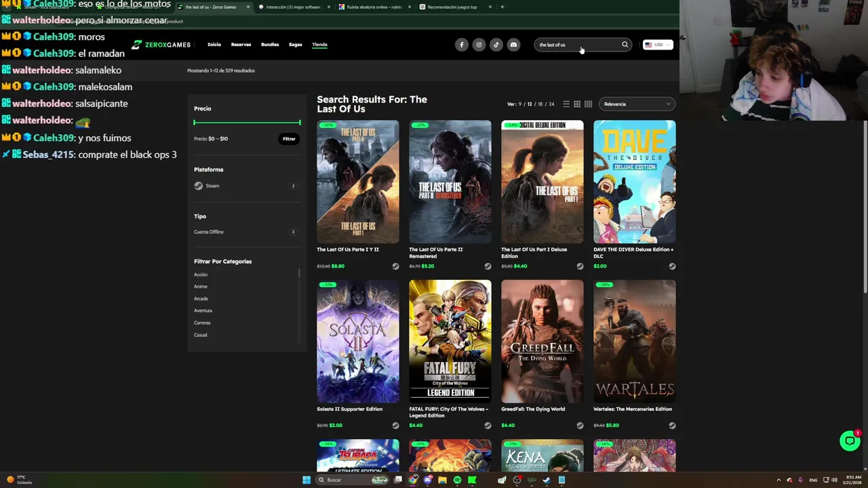This screenshot has width=868, height=488.
Task: Open Reservas menu item
Action: pyautogui.click(x=241, y=45)
